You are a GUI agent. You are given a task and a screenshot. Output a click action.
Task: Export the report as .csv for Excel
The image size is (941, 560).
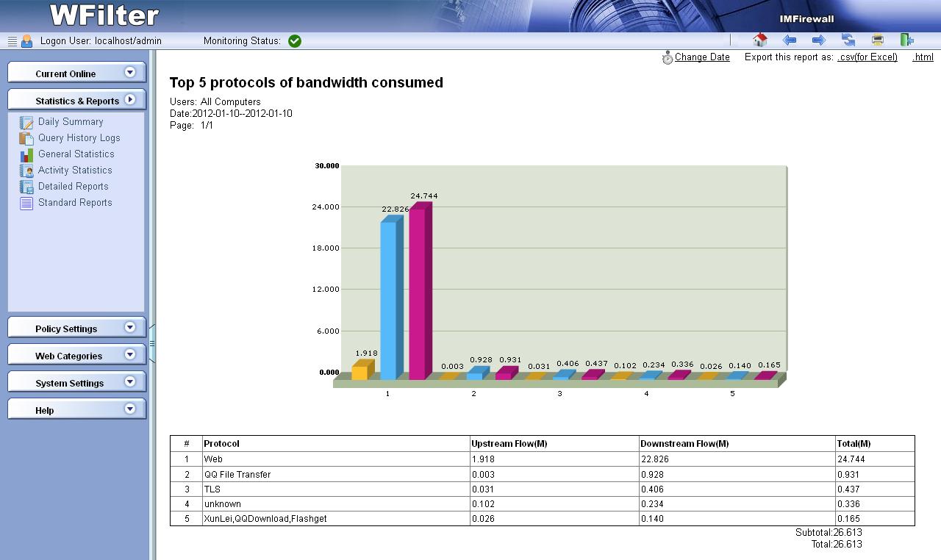867,57
